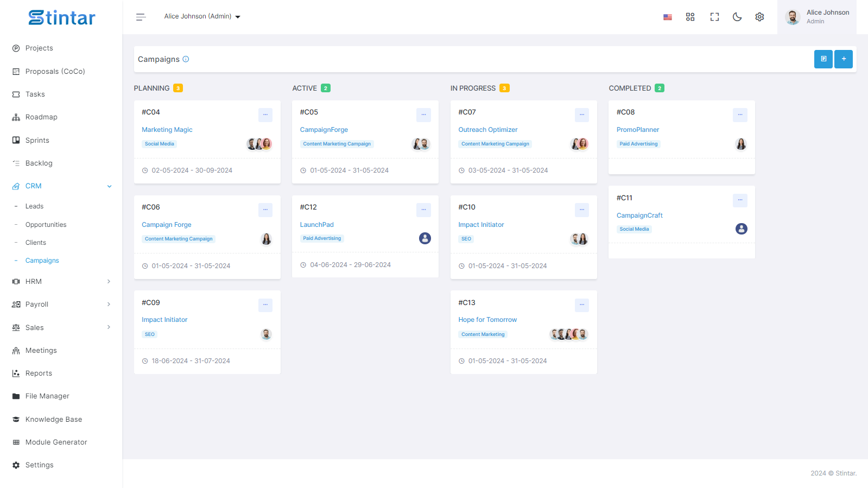
Task: Click the Stintar logo
Action: 61,18
